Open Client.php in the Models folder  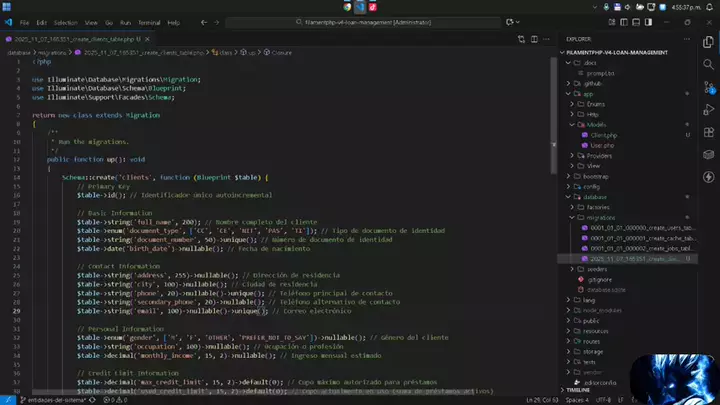(603, 134)
